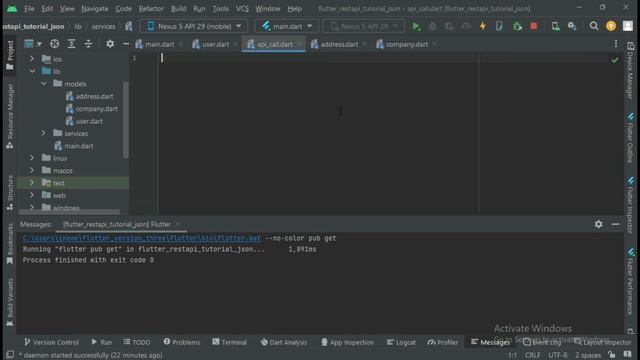Image resolution: width=640 pixels, height=360 pixels.
Task: Run the app with the green play button
Action: pos(416,27)
